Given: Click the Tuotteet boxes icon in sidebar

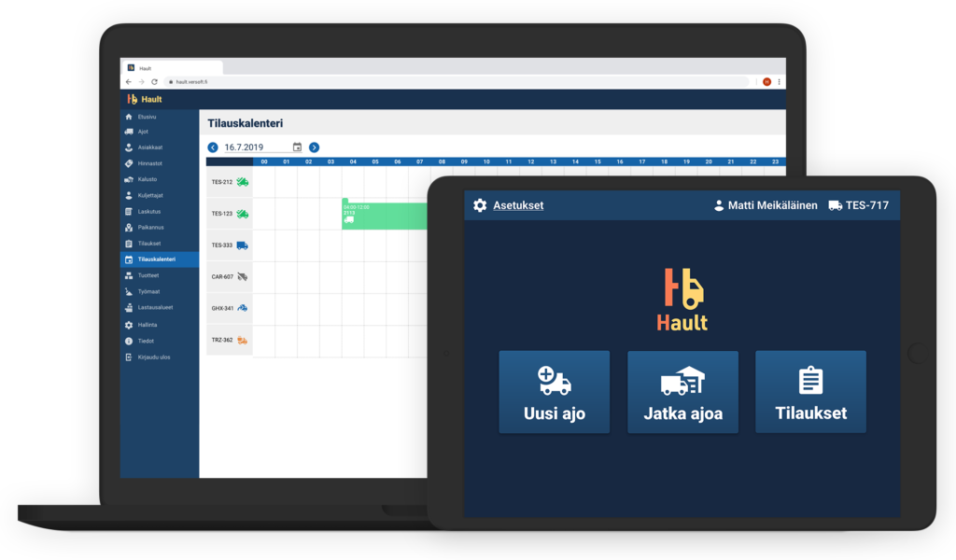Looking at the screenshot, I should tap(129, 275).
